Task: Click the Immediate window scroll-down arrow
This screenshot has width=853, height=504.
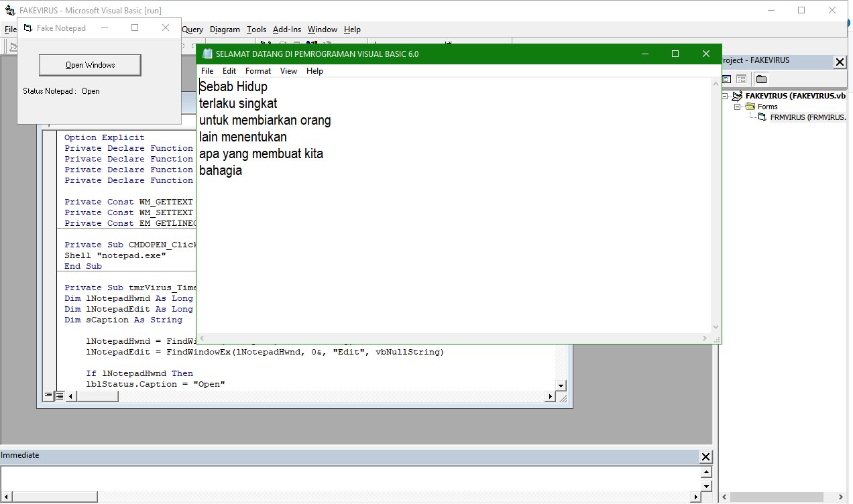Action: coord(705,485)
